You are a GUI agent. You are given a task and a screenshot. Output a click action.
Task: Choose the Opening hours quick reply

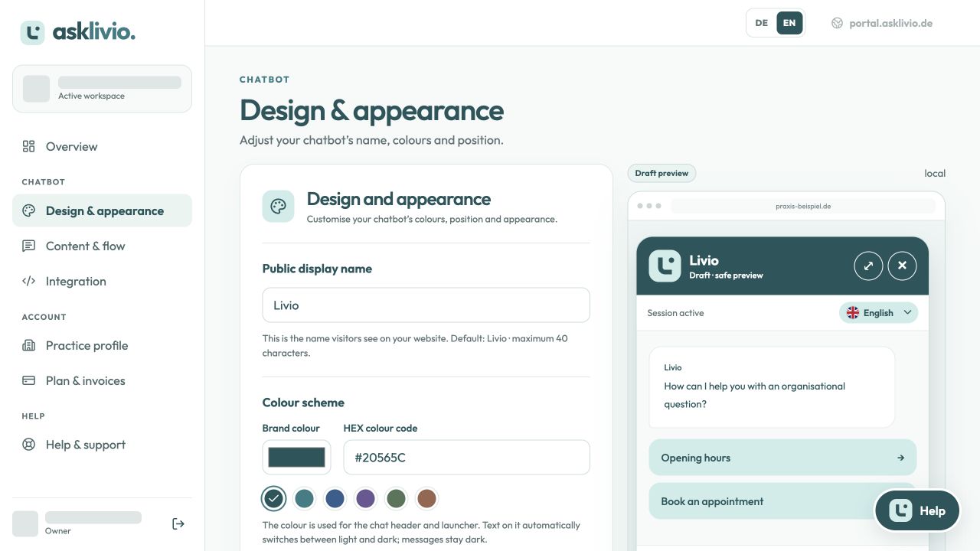click(x=782, y=458)
